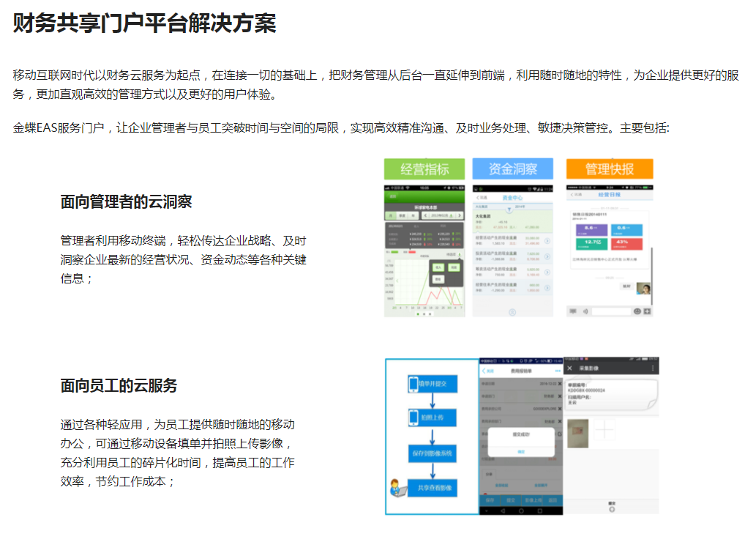Select the blue 资金洞察 header banner

512,169
